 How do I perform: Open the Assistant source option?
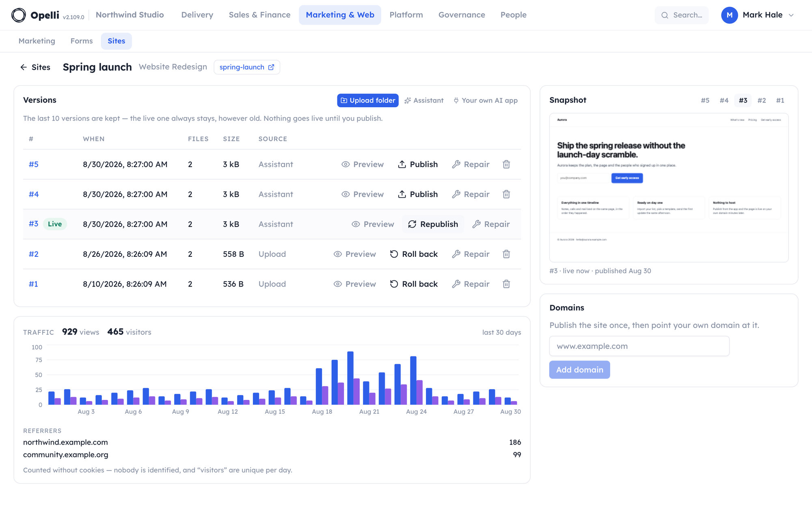click(x=424, y=100)
